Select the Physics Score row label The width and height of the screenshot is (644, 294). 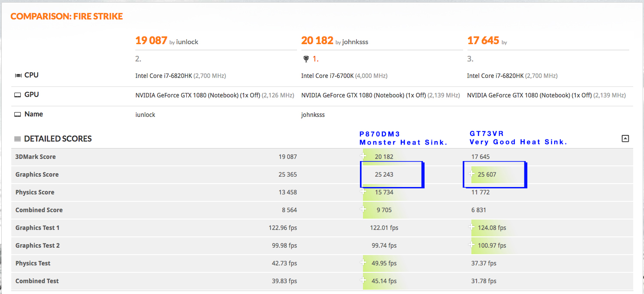tap(35, 192)
